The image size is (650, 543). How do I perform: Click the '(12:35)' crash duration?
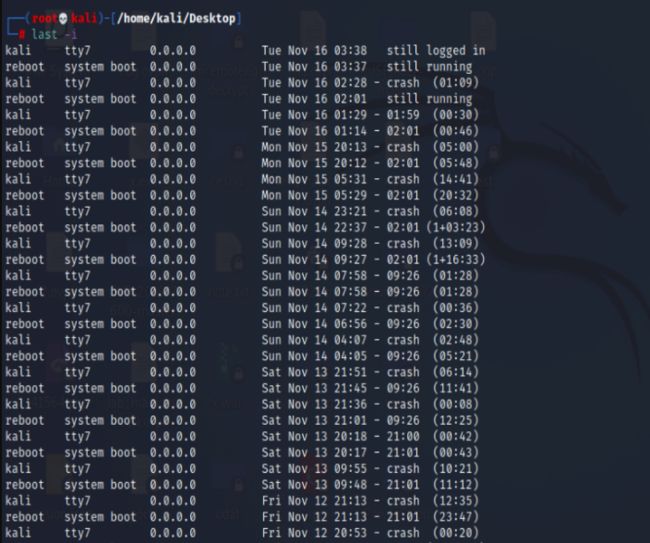coord(456,501)
